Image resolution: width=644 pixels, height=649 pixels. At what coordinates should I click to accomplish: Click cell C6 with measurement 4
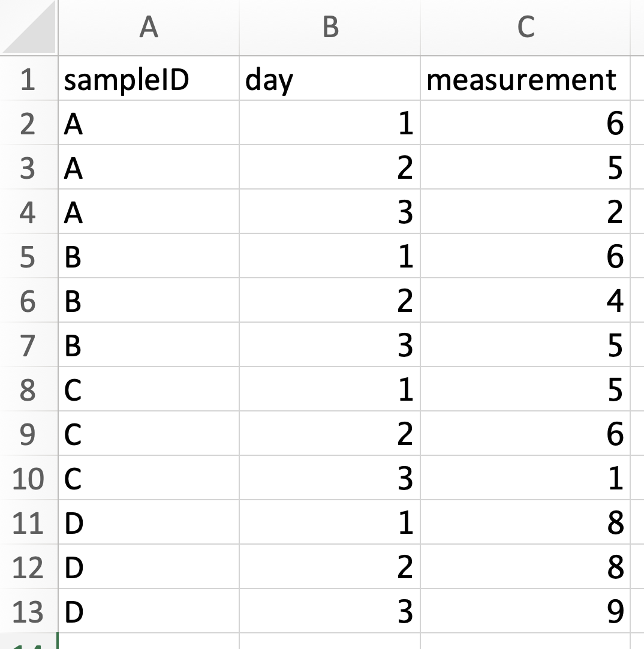coord(525,301)
